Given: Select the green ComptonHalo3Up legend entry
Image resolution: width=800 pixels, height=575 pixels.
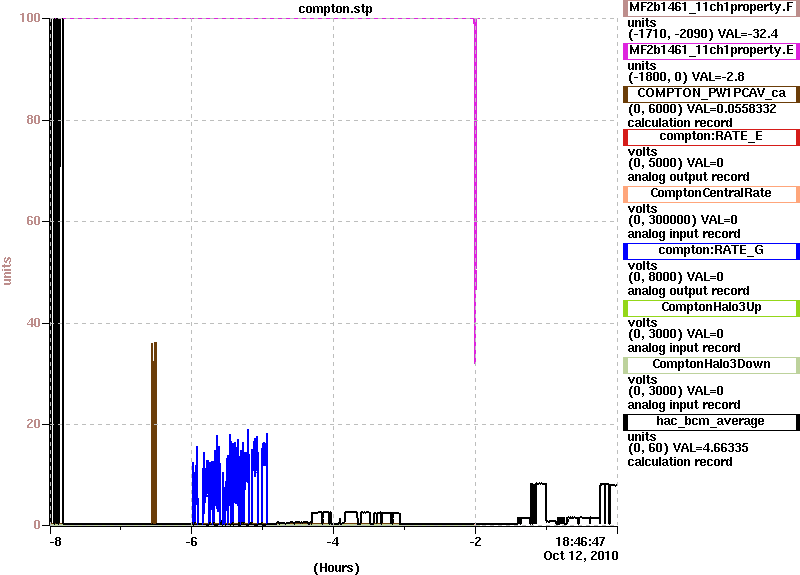Looking at the screenshot, I should (711, 308).
